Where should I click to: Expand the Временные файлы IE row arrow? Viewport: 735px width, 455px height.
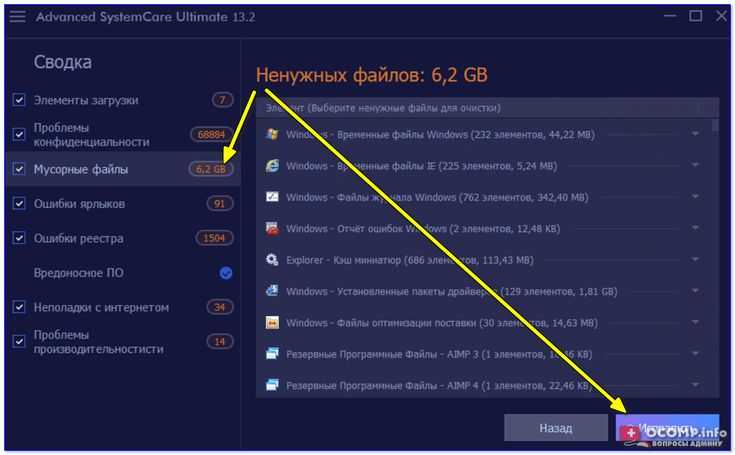(695, 165)
